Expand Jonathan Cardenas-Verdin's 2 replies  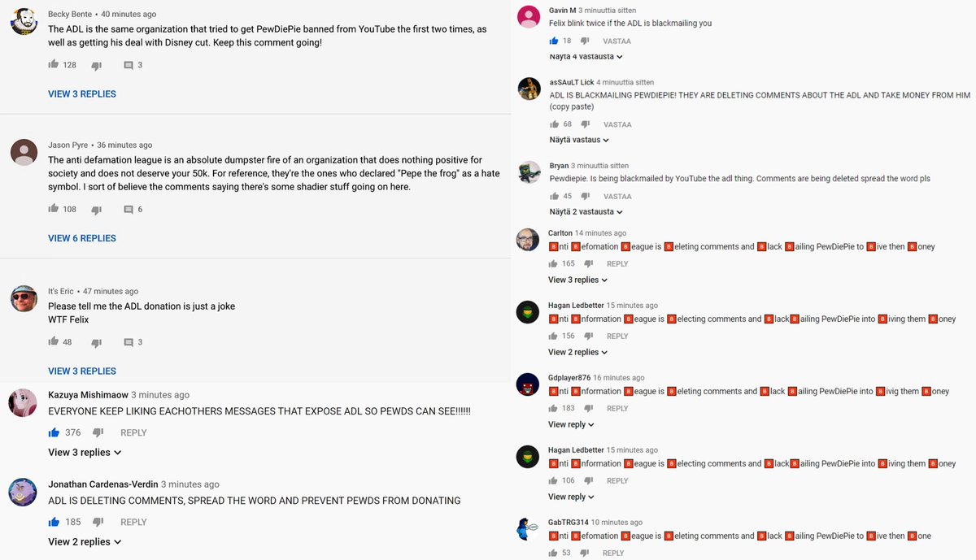point(85,542)
